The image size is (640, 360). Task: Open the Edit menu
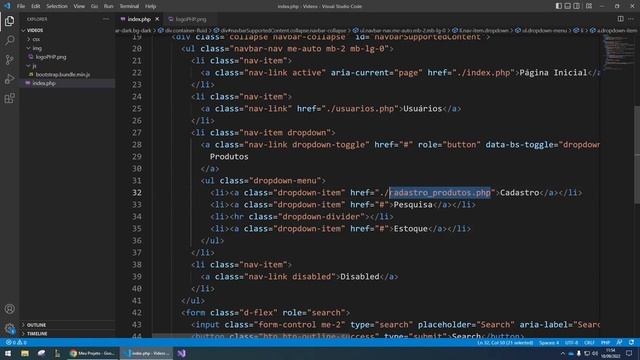point(36,6)
